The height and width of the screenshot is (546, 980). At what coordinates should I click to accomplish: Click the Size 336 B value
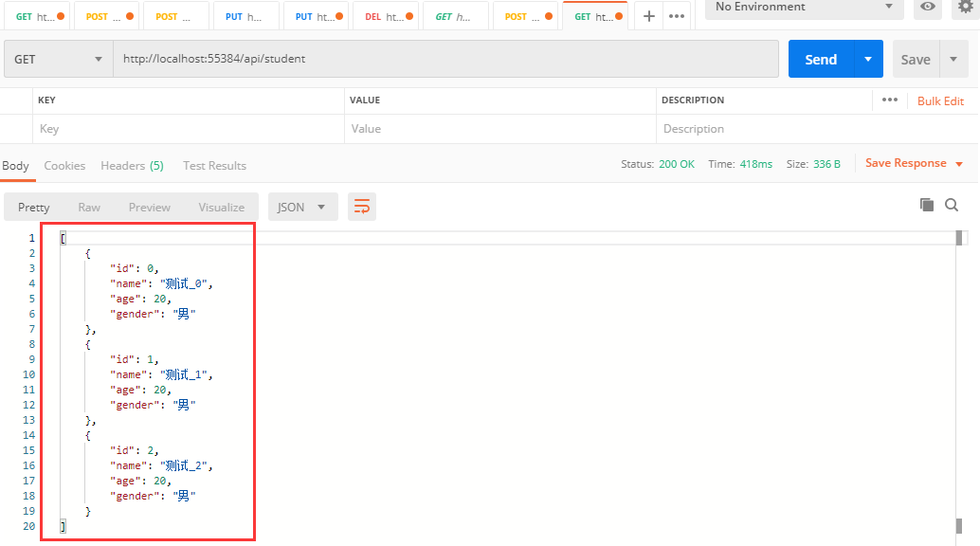[826, 164]
